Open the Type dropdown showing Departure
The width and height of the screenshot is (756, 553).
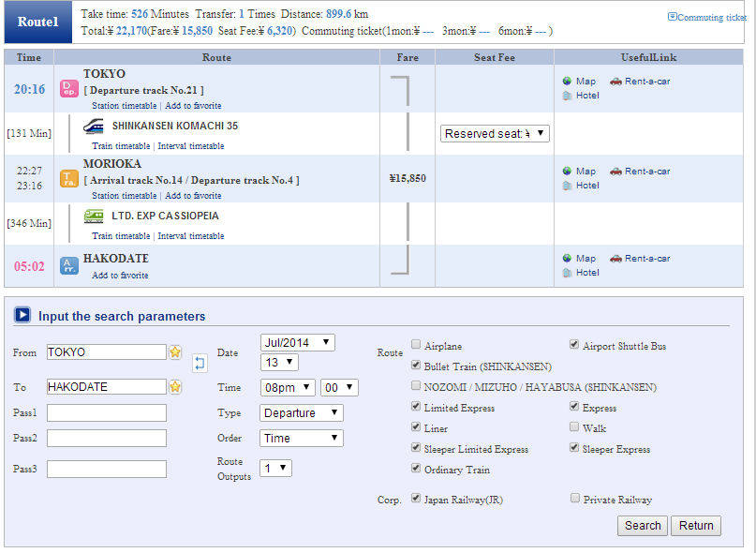[302, 413]
